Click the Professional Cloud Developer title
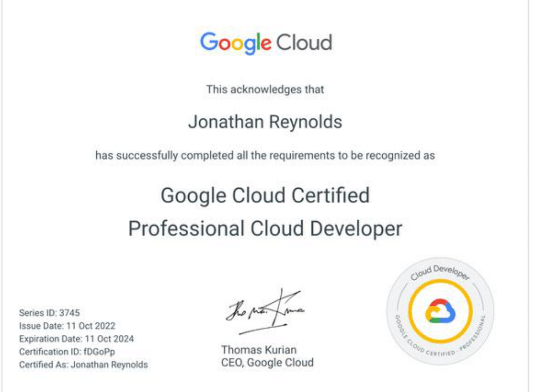The width and height of the screenshot is (534, 392). 265,228
